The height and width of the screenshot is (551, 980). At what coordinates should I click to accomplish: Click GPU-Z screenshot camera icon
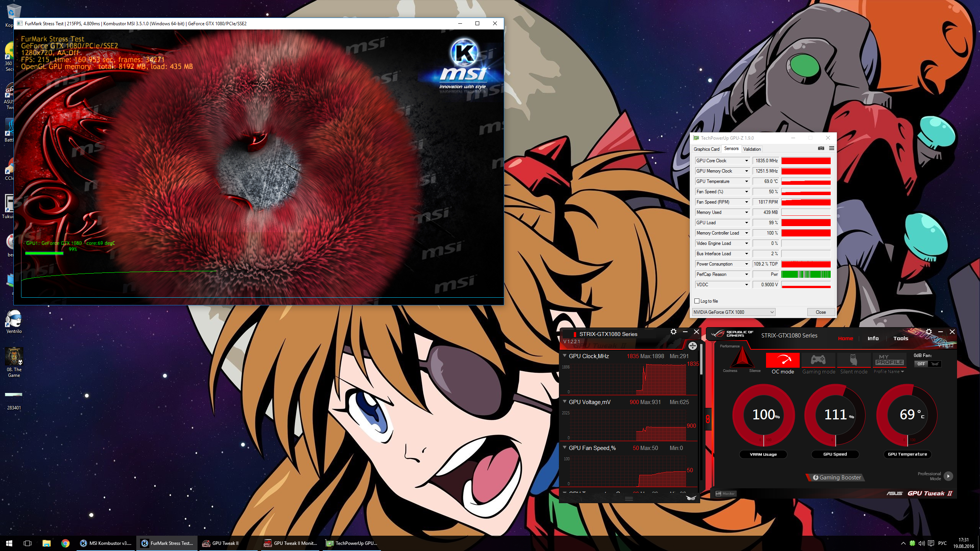821,148
